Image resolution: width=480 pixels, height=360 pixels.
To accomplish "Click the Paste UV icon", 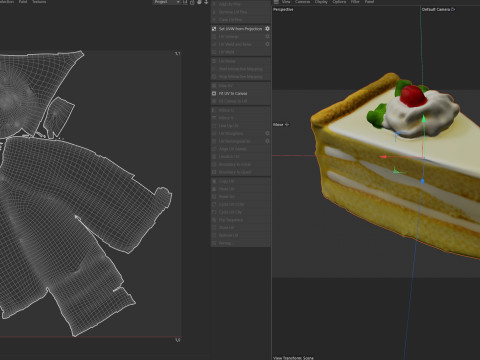I will tap(214, 189).
